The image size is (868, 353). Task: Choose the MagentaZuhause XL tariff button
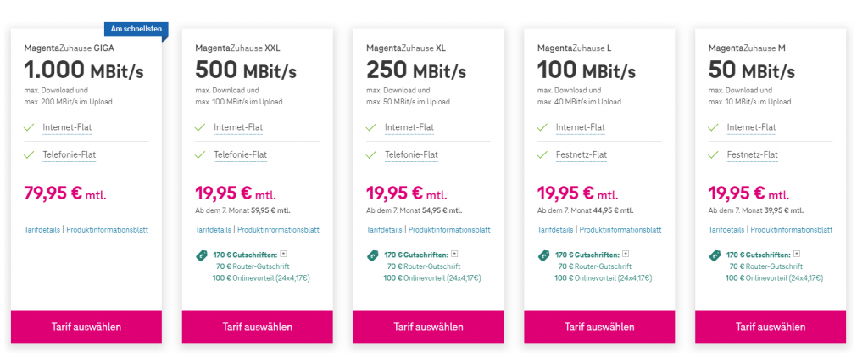pos(428,327)
